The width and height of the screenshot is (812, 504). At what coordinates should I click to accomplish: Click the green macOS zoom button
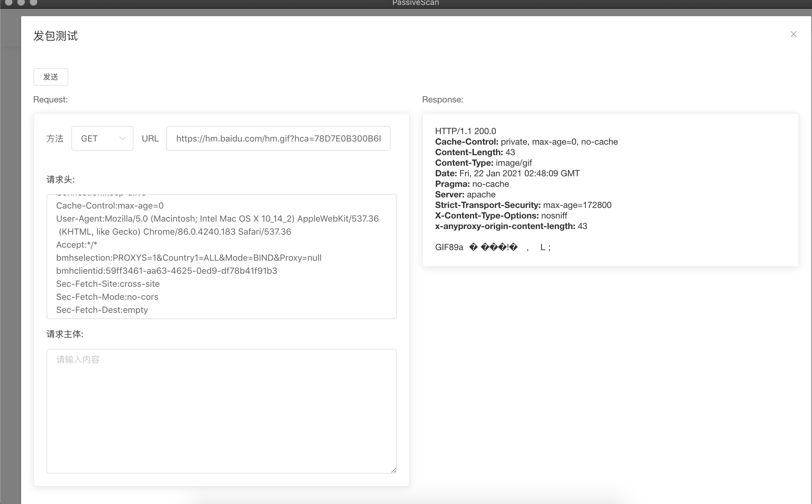tap(33, 2)
